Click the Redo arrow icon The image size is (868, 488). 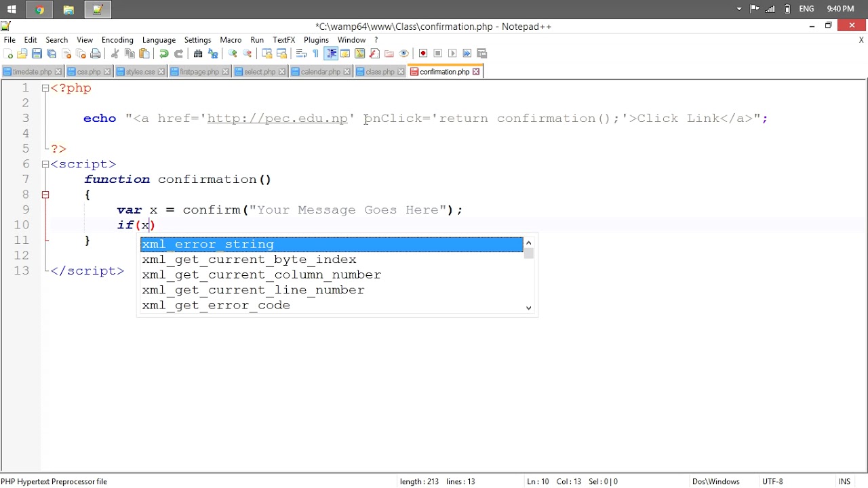pos(178,54)
